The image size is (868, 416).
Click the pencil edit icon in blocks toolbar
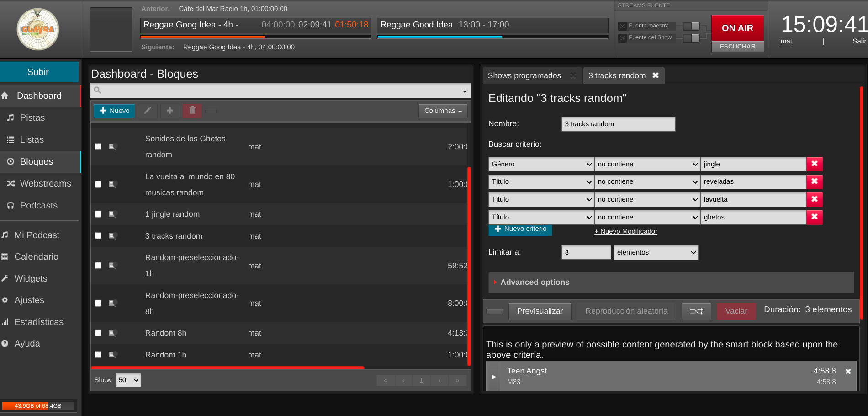[148, 111]
